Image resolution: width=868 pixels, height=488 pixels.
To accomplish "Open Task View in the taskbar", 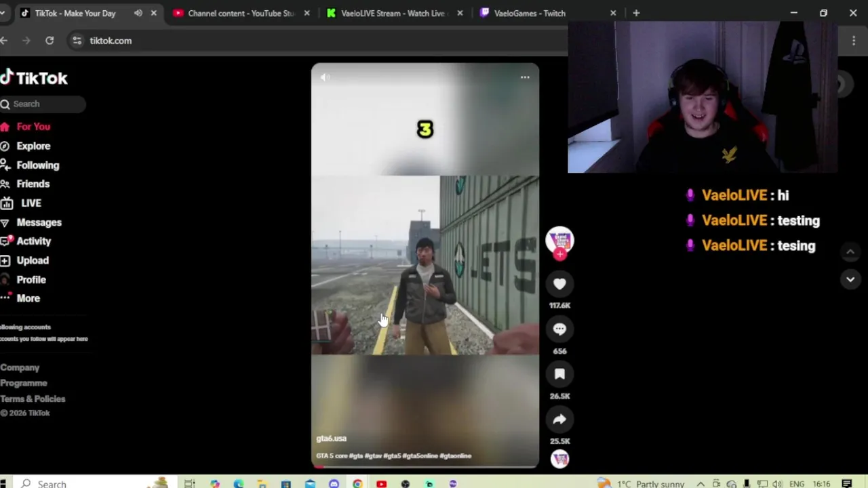I will (190, 483).
